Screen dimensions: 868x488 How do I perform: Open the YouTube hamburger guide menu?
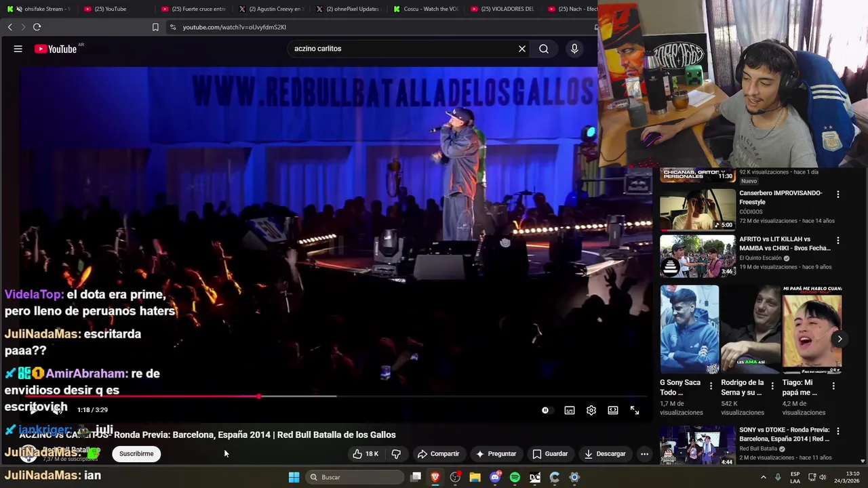tap(18, 49)
